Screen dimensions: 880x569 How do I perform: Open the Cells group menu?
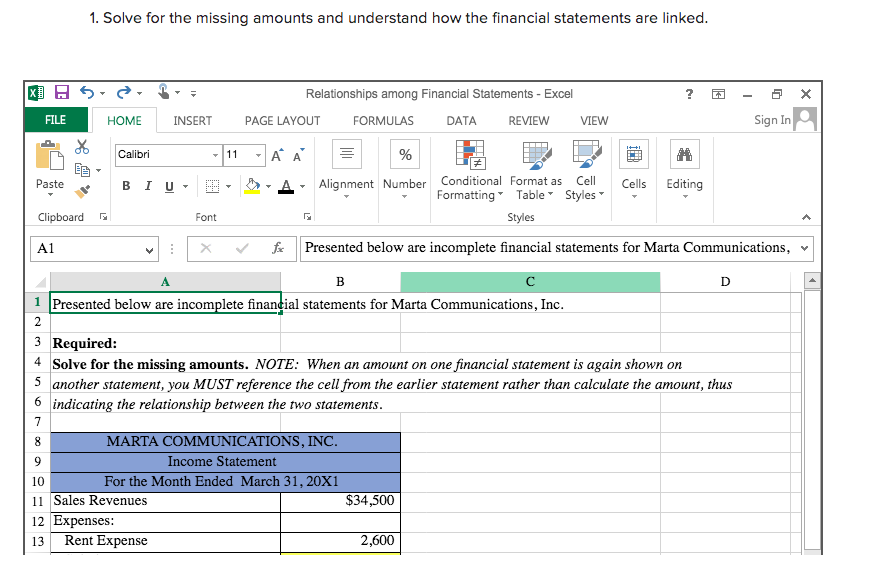pos(634,169)
